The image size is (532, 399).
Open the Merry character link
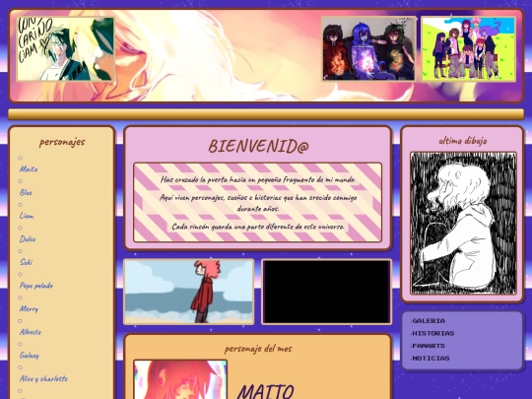point(29,308)
